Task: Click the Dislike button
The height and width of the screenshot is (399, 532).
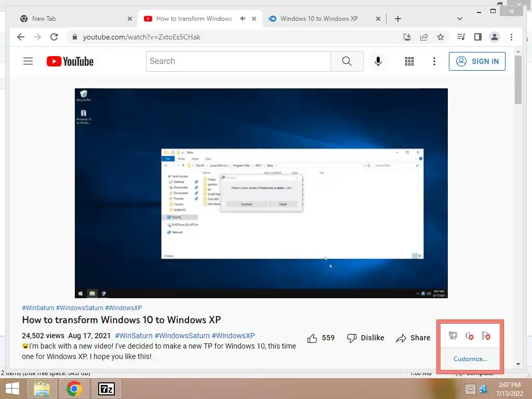Action: coord(366,338)
